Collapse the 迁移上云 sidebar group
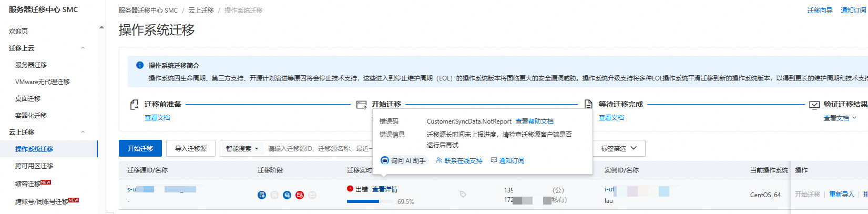Image resolution: width=868 pixels, height=214 pixels. pos(83,48)
